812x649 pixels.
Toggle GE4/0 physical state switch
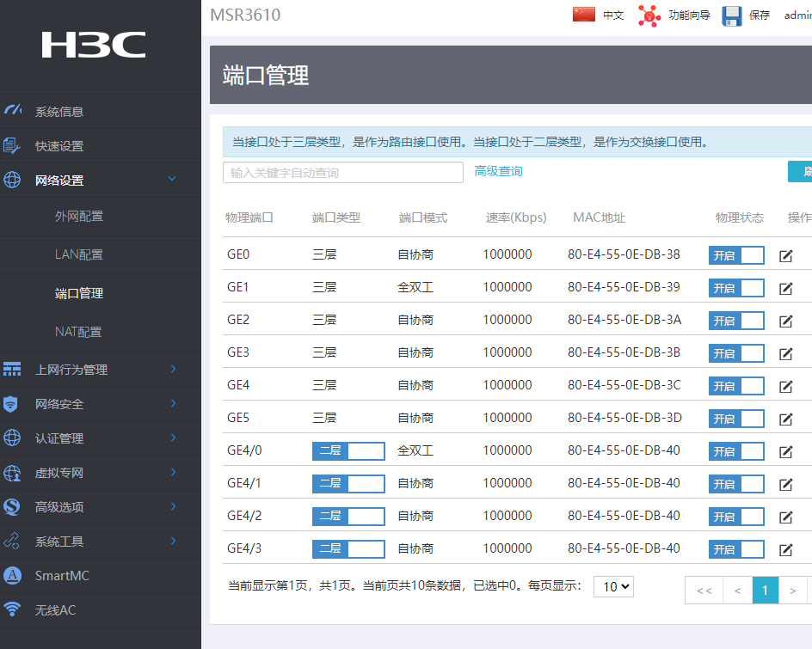click(x=736, y=450)
